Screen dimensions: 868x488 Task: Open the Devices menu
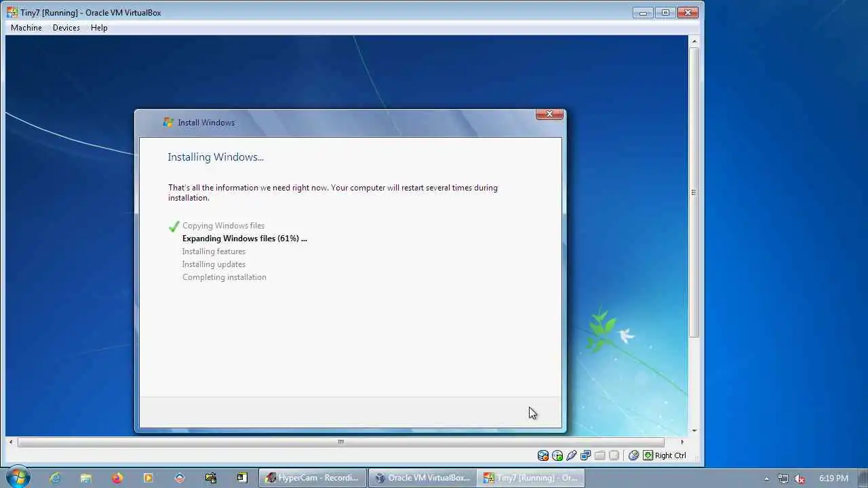pyautogui.click(x=66, y=28)
